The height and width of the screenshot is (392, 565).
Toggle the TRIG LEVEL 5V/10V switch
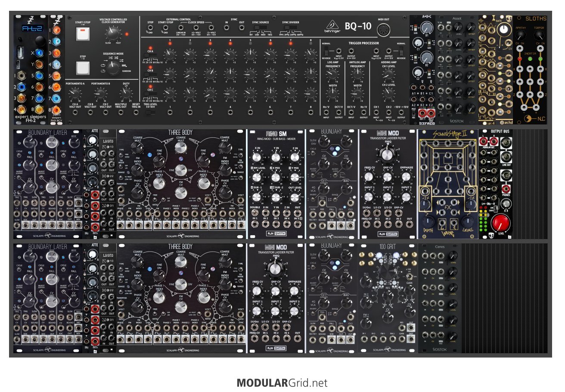point(149,113)
